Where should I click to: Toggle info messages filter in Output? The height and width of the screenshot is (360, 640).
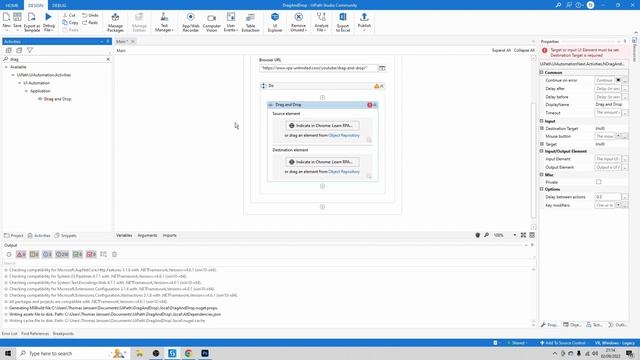[x=47, y=254]
